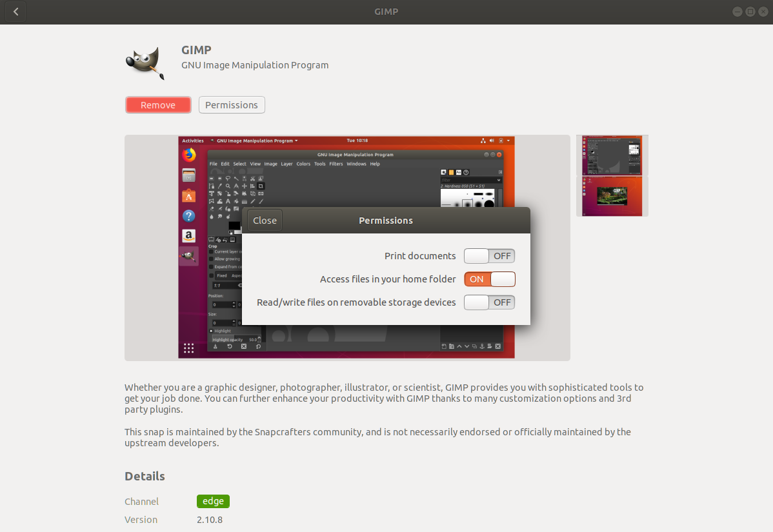Image resolution: width=773 pixels, height=532 pixels.
Task: Click the "Version" label in Details
Action: pyautogui.click(x=141, y=520)
